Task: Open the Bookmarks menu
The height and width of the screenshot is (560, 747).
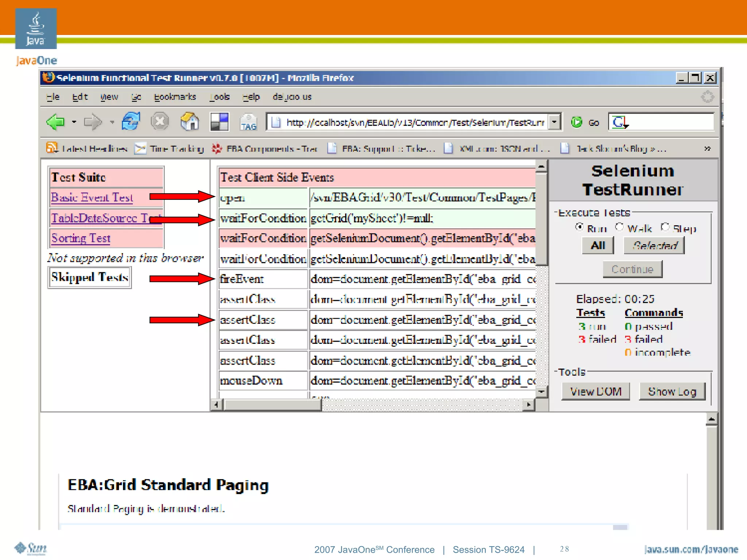Action: [175, 97]
